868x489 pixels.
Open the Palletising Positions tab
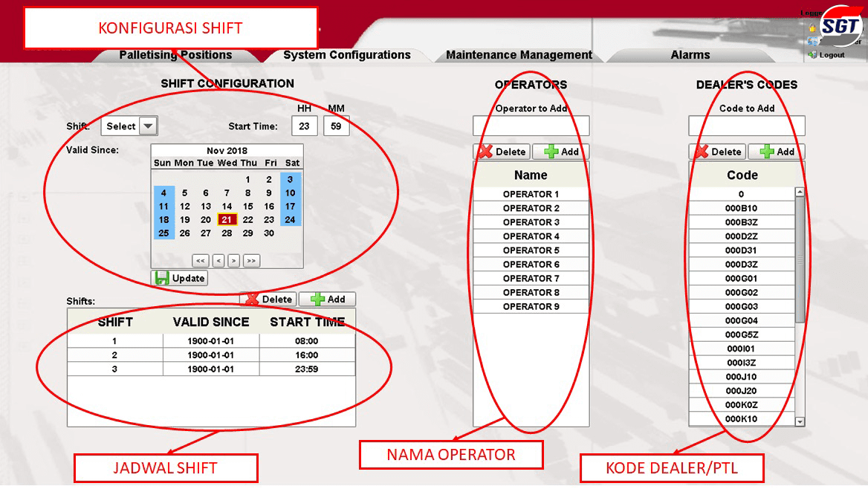click(175, 55)
